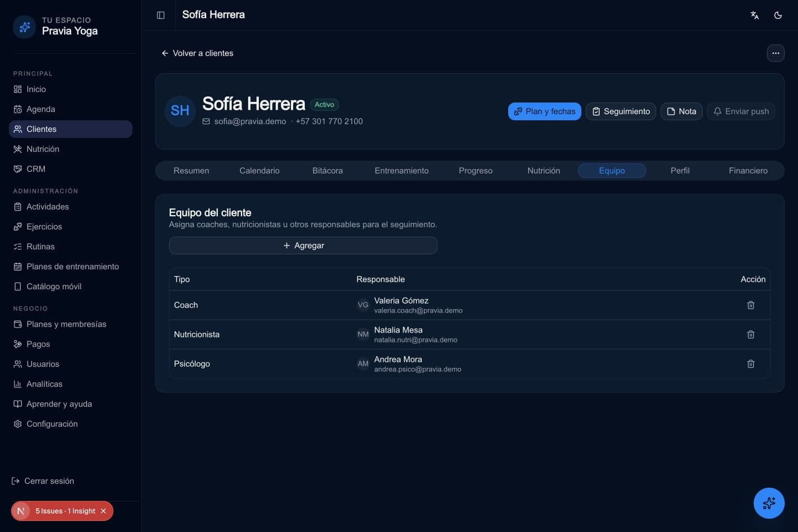Open the three-dots more options menu
The image size is (798, 532).
775,53
